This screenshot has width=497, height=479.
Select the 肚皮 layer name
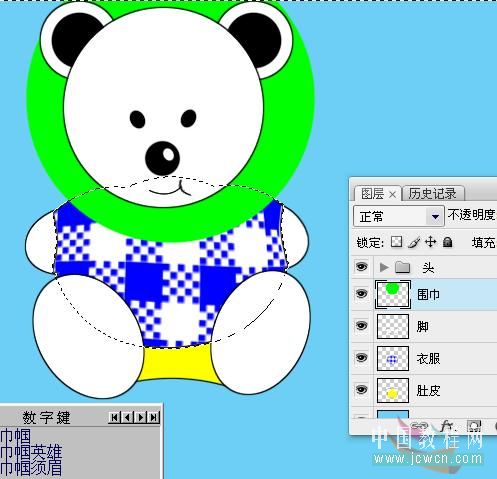click(x=428, y=390)
